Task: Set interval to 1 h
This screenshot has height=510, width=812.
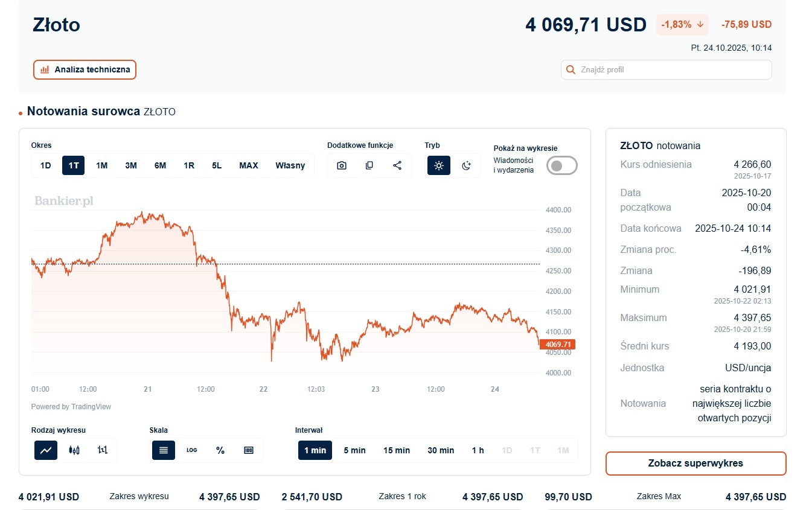Action: pyautogui.click(x=478, y=450)
